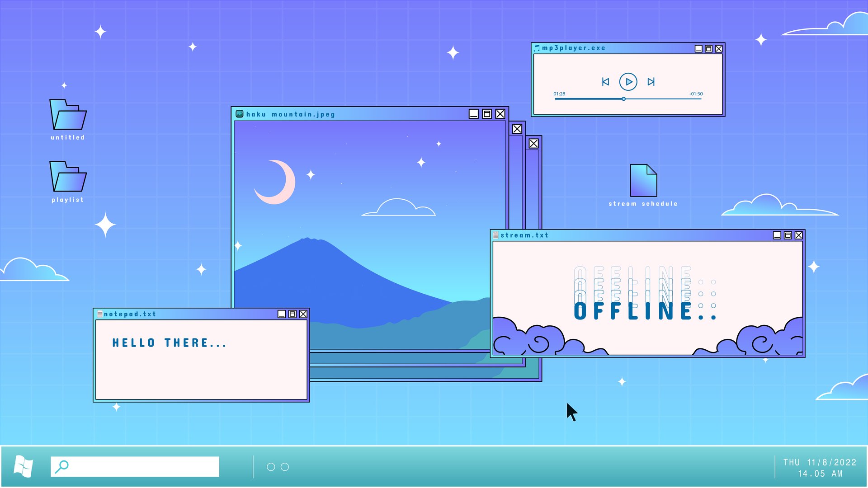Click the OFFLINE.. text in stream.txt
868x488 pixels.
tap(645, 311)
